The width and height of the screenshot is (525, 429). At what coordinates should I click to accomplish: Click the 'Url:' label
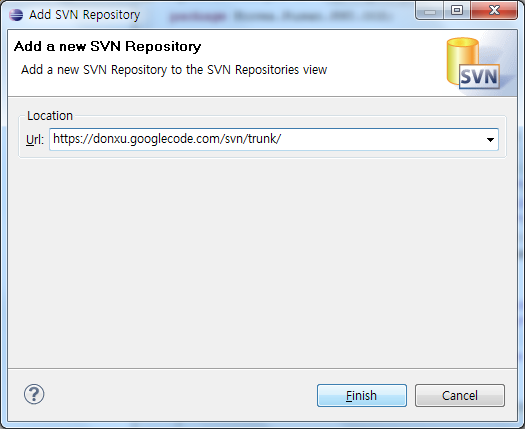pyautogui.click(x=35, y=140)
